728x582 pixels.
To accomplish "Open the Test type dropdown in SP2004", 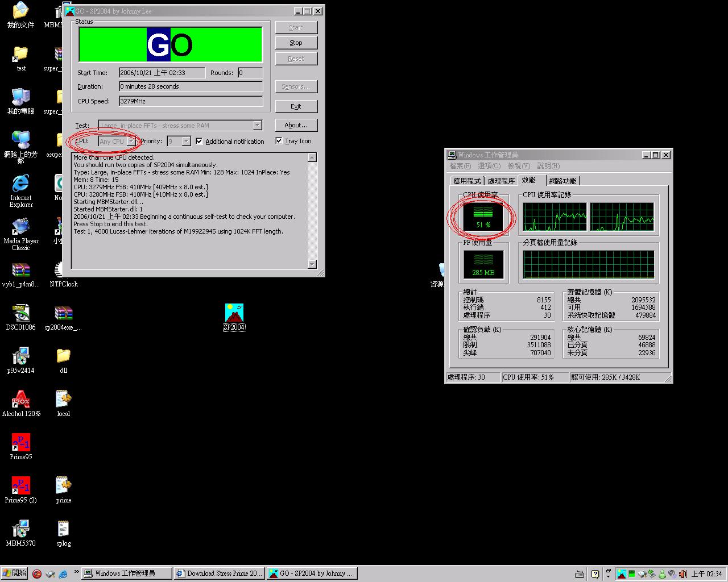I will coord(180,125).
